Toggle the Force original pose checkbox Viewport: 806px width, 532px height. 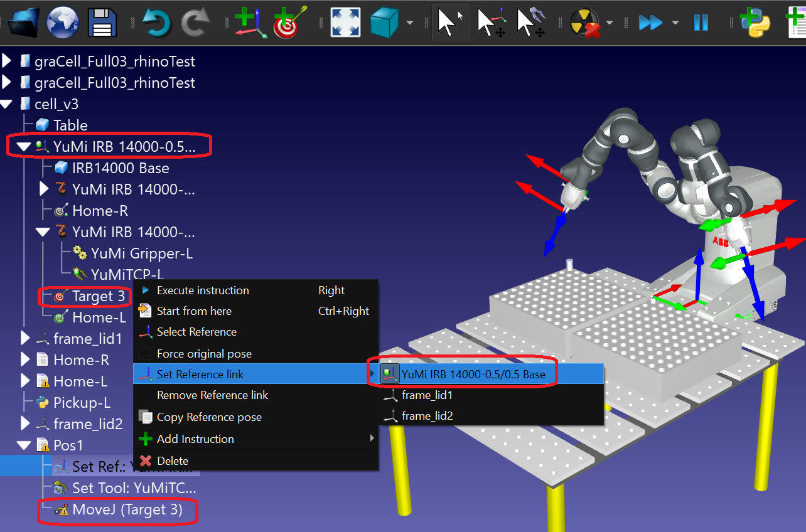tap(145, 354)
